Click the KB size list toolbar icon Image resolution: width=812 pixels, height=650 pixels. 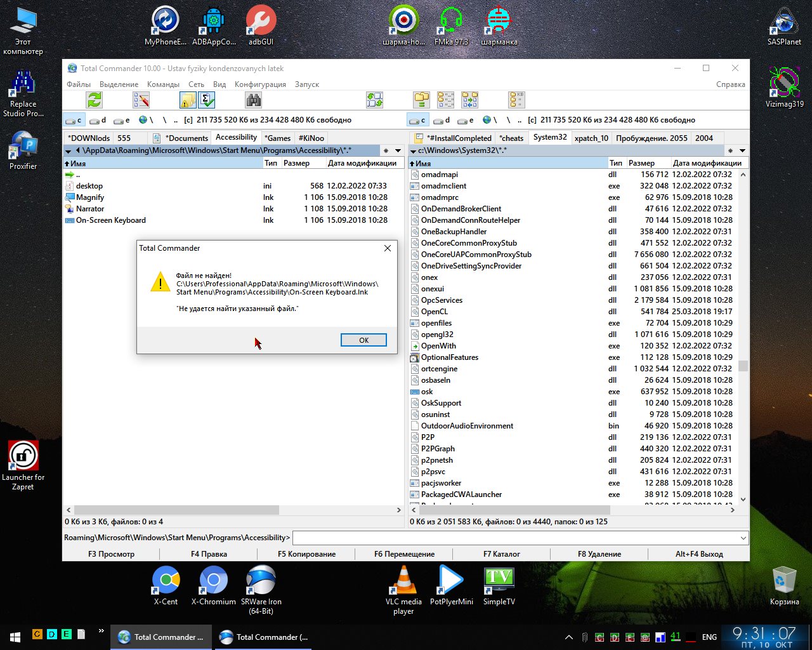[516, 100]
